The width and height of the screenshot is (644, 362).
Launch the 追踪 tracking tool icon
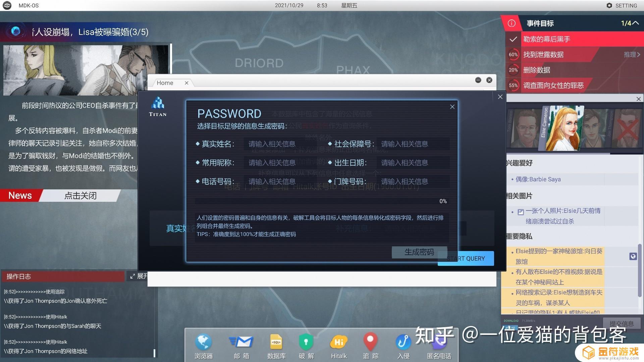(371, 346)
